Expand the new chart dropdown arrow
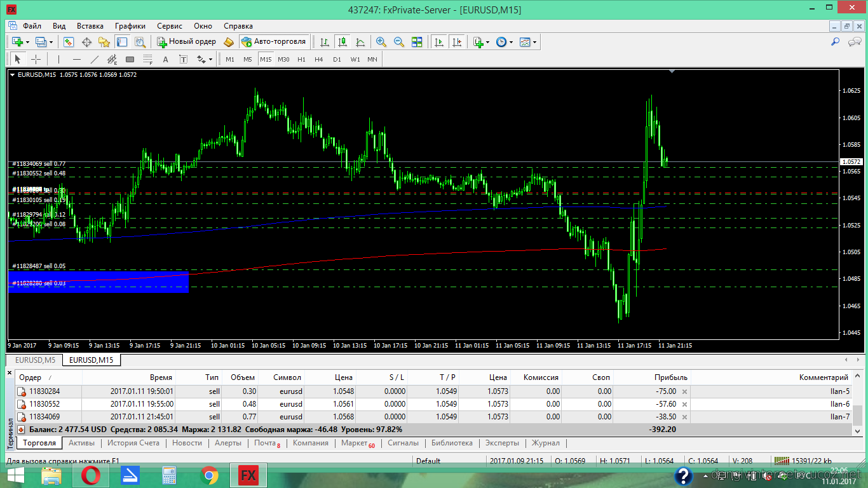Viewport: 868px width, 488px height. (27, 42)
